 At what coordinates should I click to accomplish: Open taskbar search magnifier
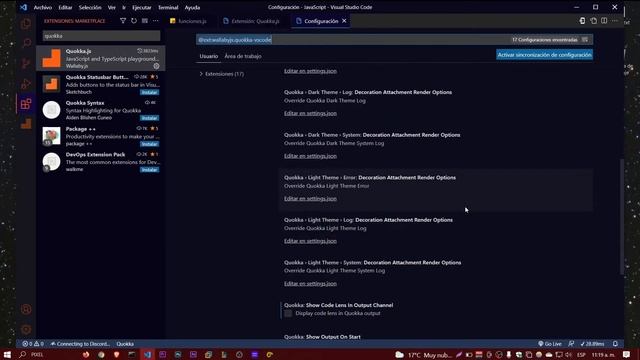tap(23, 355)
